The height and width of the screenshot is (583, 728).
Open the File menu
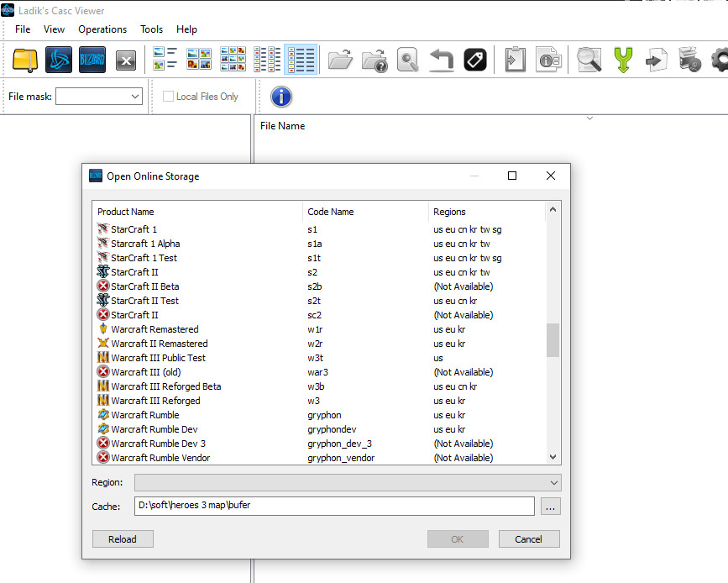pos(23,29)
